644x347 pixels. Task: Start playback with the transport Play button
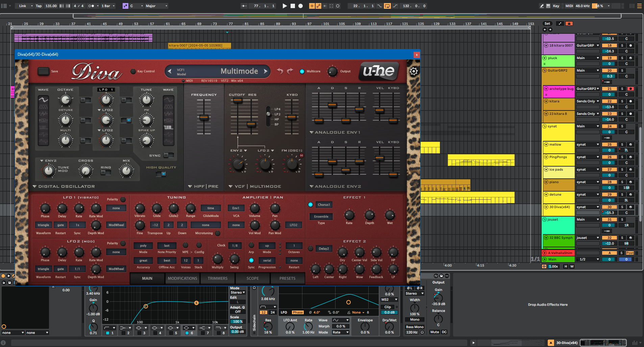(284, 6)
